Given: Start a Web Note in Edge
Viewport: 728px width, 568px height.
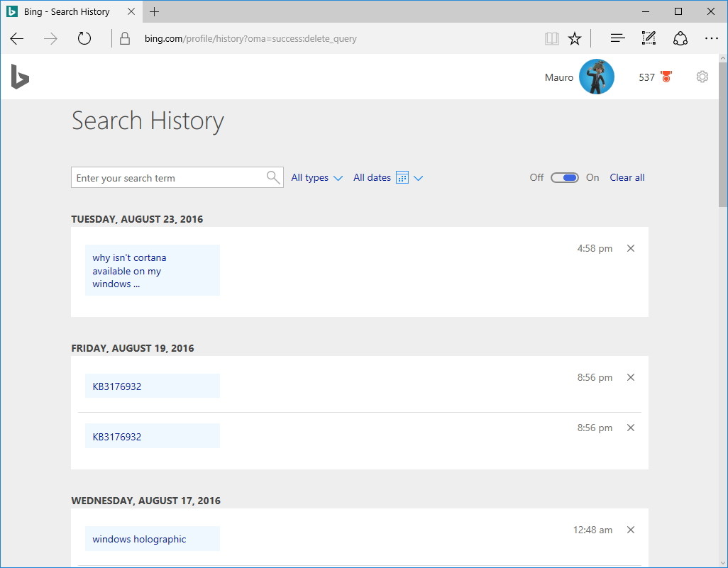Looking at the screenshot, I should [x=648, y=38].
